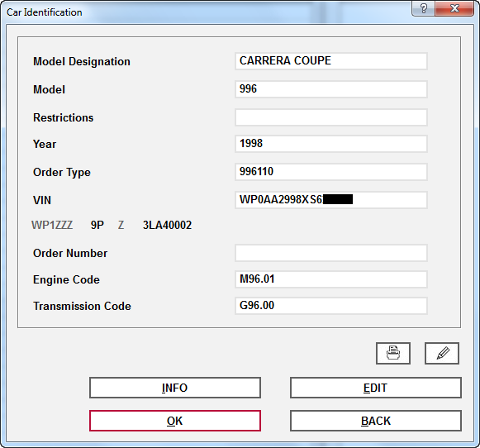Click the printer icon button

click(x=393, y=354)
